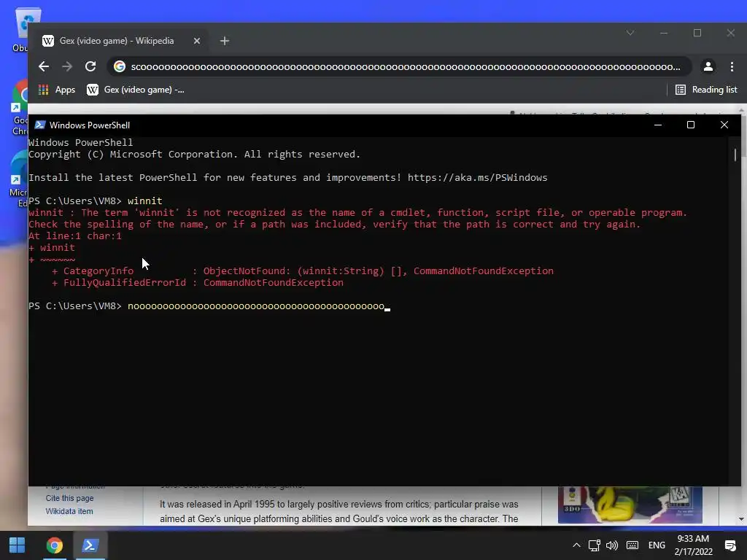This screenshot has height=560, width=747.
Task: Open taskbar clock 9:33 AM
Action: pos(694,545)
